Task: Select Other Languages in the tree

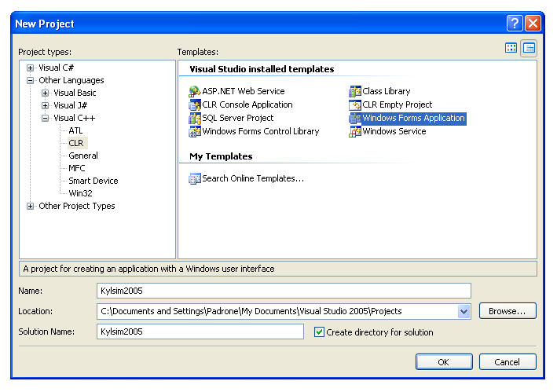Action: pos(71,81)
